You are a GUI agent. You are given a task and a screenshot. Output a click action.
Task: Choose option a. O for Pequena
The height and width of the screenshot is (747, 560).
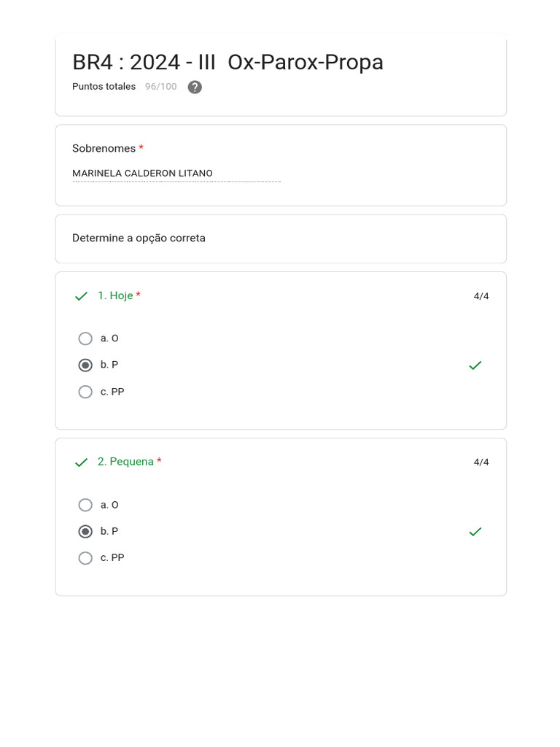pos(85,505)
